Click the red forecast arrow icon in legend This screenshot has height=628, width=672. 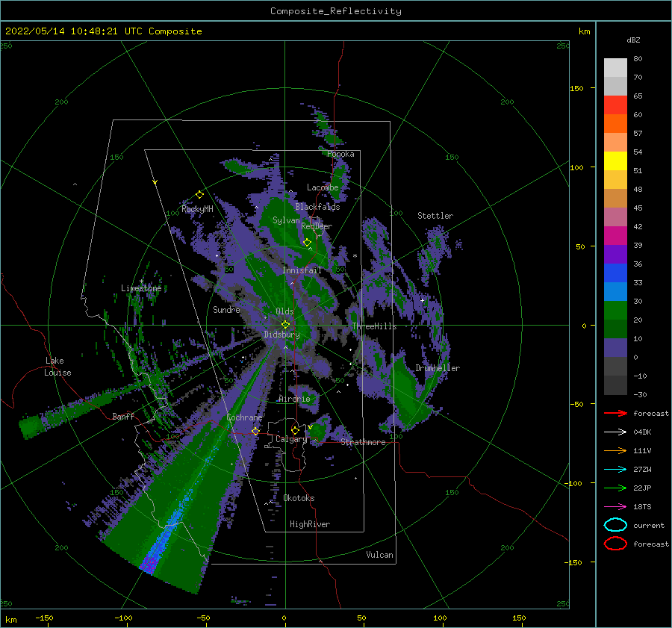[x=615, y=413]
